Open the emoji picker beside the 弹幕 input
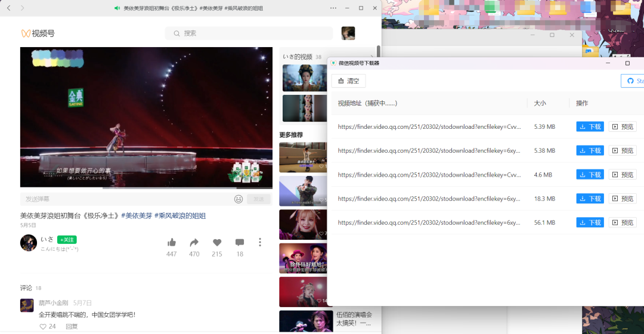The height and width of the screenshot is (334, 644). tap(238, 199)
